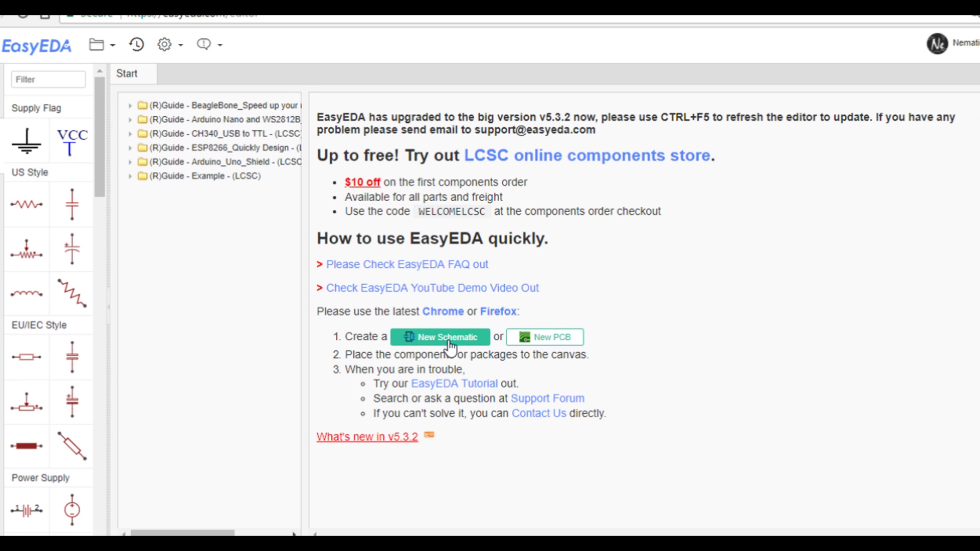980x551 pixels.
Task: Expand the Arduino_Uno_Shield folder
Action: pos(130,162)
